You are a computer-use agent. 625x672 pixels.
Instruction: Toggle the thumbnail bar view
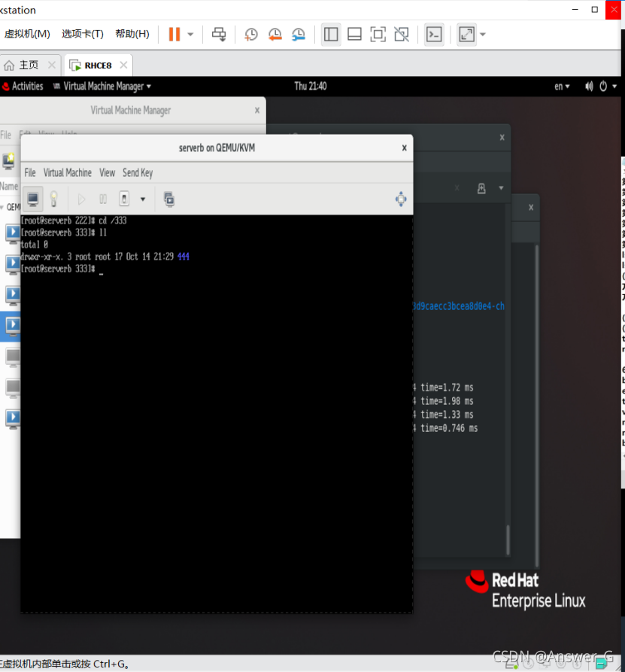click(x=354, y=35)
